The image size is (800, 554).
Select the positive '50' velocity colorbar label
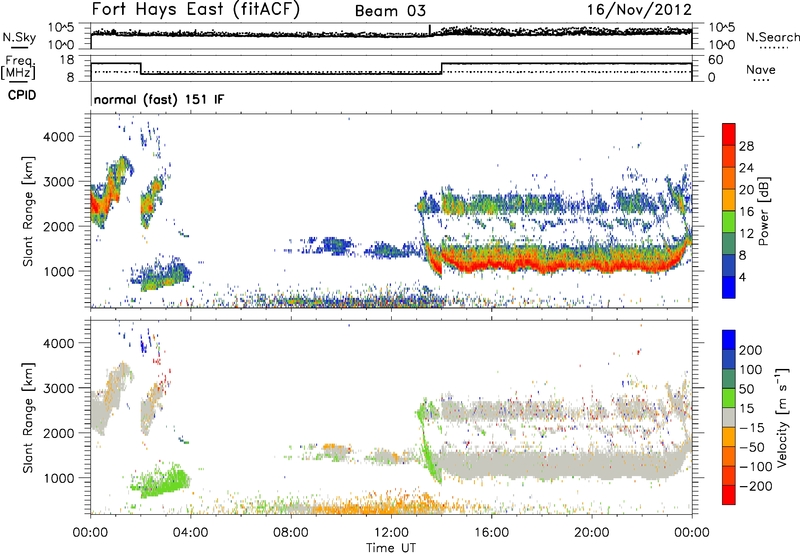point(746,389)
